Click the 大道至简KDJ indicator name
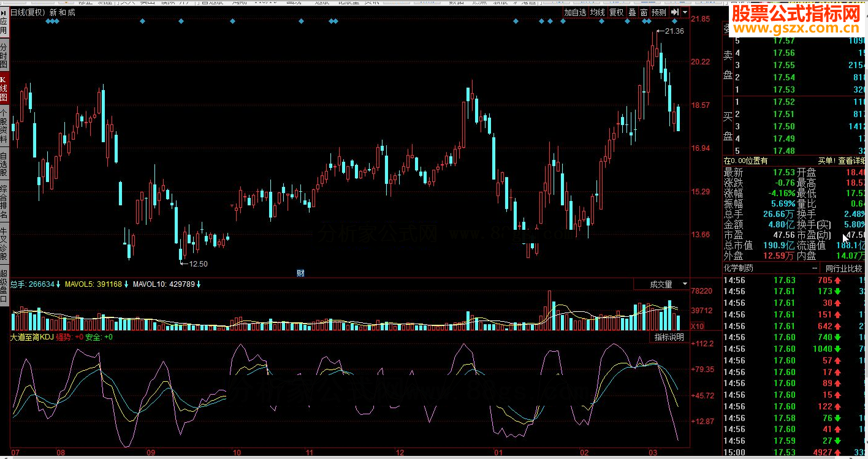This screenshot has height=459, width=868. [32, 337]
